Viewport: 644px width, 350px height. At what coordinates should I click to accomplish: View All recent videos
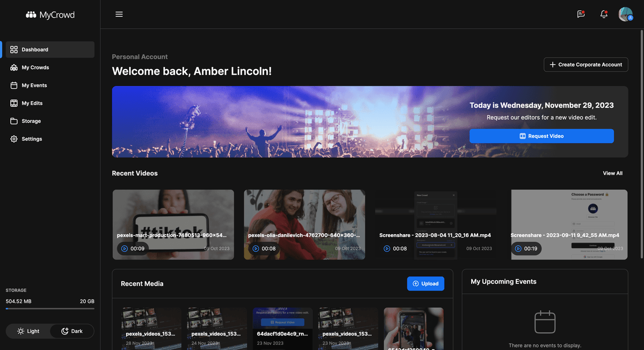[612, 173]
